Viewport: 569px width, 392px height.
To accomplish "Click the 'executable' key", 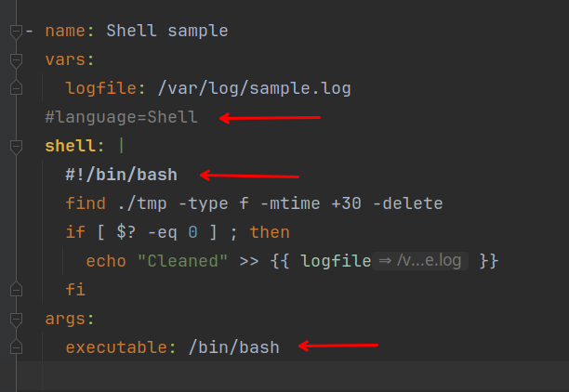I will (116, 347).
